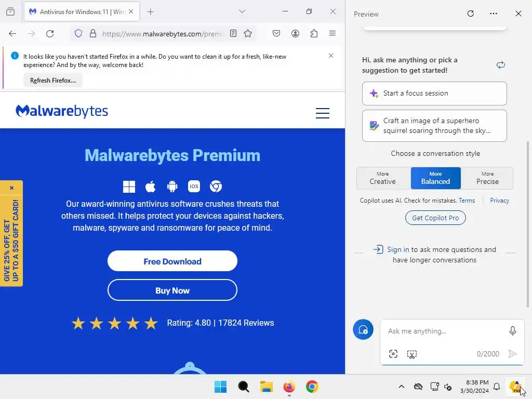The image size is (532, 399).
Task: Choose Start a focus session suggestion
Action: (x=434, y=94)
